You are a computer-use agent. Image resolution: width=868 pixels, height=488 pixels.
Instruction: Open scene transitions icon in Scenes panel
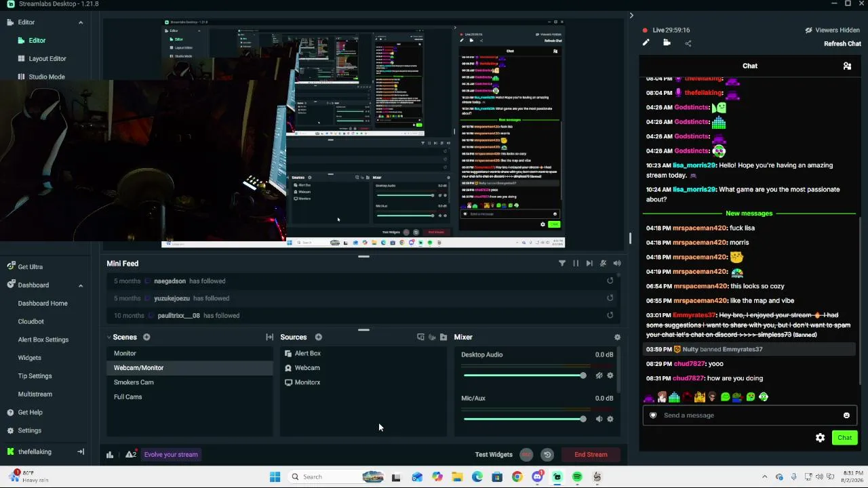(269, 337)
